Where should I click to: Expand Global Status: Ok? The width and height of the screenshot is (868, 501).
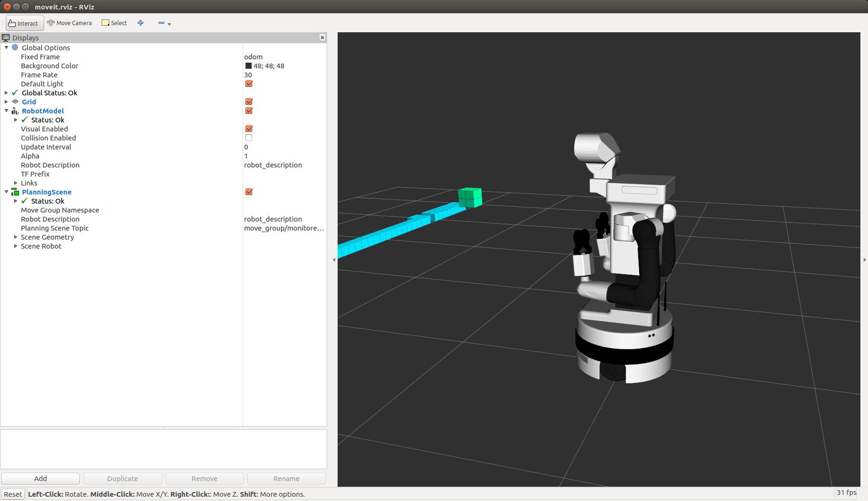tap(6, 93)
